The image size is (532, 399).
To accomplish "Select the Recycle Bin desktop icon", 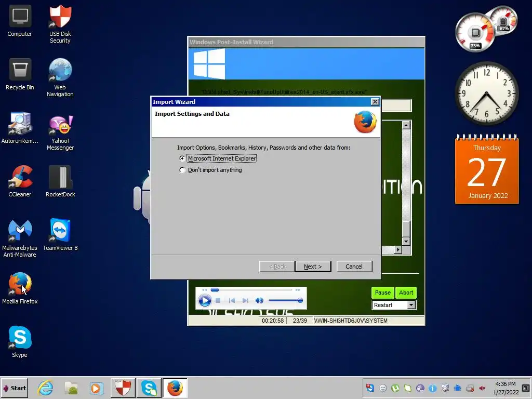I will 20,75.
